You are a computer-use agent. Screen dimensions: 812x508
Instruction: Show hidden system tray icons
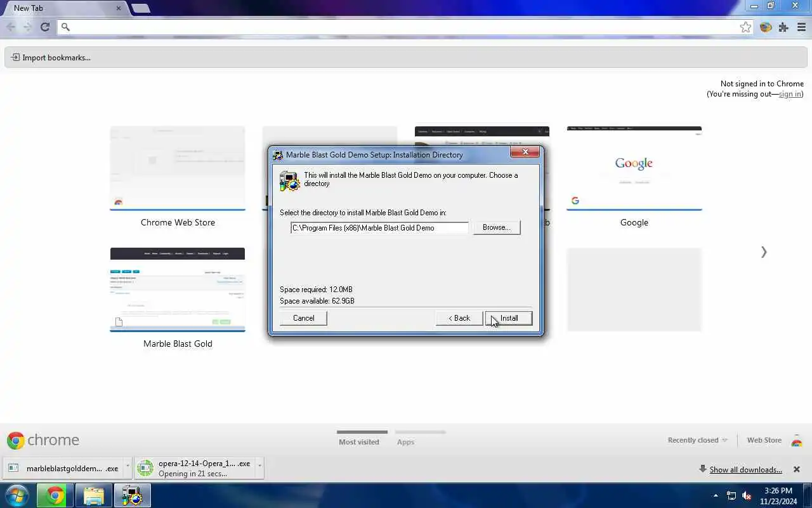716,495
